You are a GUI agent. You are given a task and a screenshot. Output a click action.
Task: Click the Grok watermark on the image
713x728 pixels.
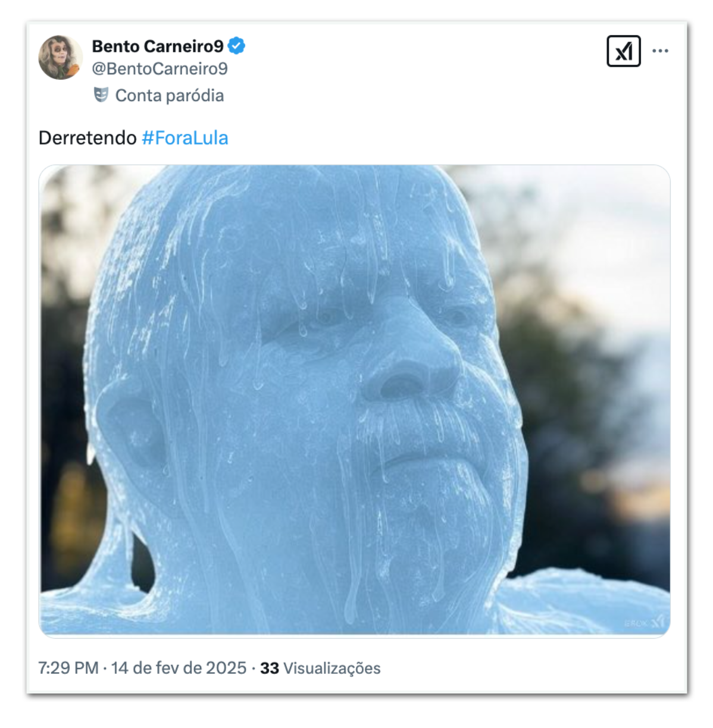(645, 622)
